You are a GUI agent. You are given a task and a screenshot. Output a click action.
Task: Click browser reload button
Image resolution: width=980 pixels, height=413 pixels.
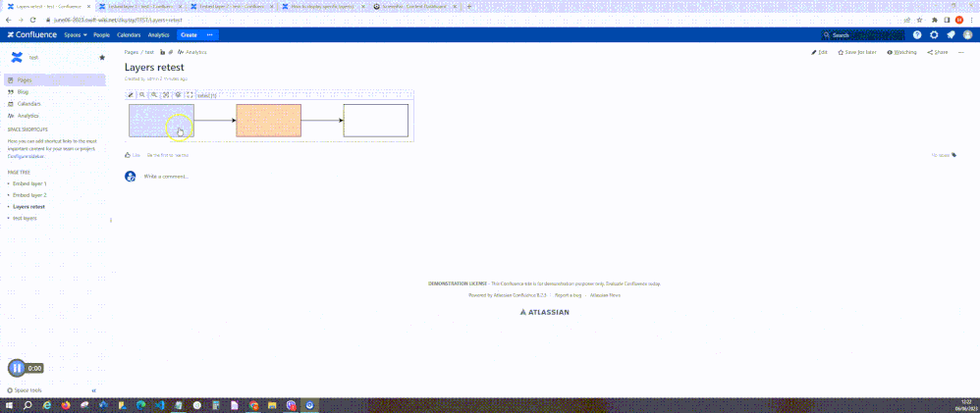[34, 20]
